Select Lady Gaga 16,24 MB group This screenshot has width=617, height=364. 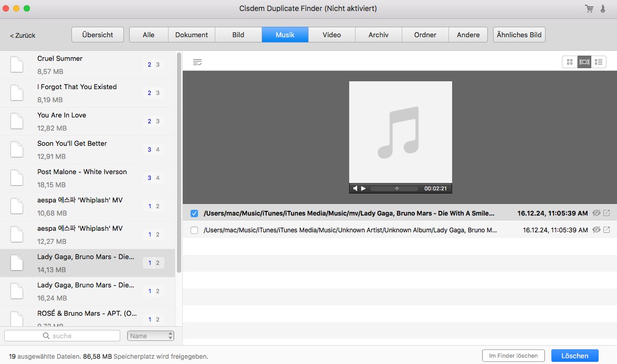pos(87,291)
